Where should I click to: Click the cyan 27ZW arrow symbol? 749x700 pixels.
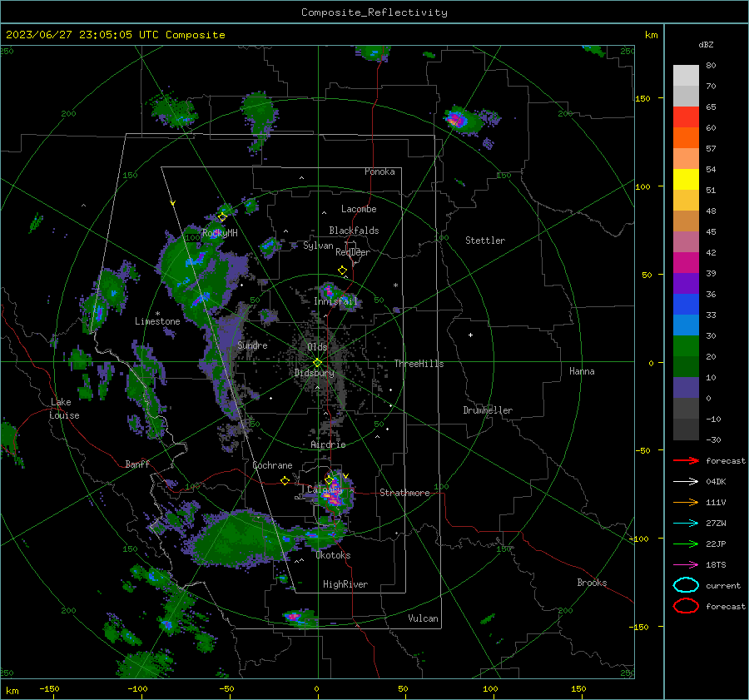pos(686,524)
